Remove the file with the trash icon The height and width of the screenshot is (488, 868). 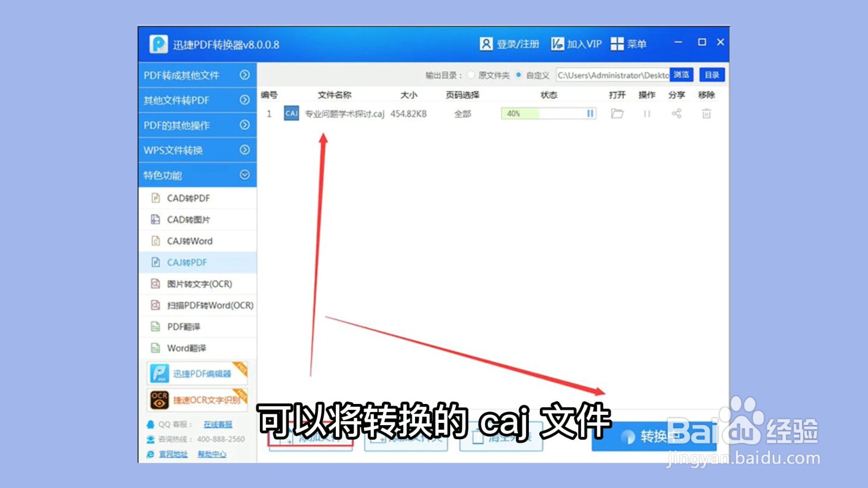[706, 113]
